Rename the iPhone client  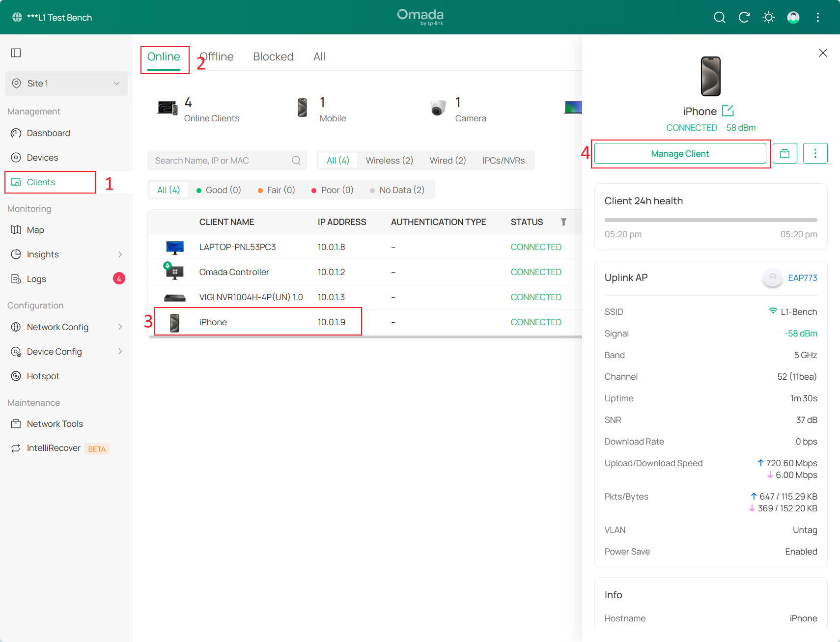pyautogui.click(x=728, y=111)
